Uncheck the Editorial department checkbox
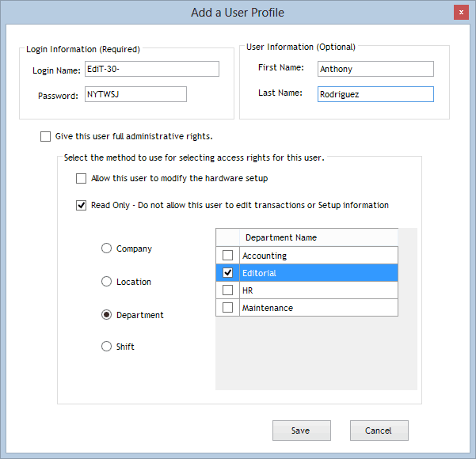Screen dimensions: 476x459 tap(228, 273)
